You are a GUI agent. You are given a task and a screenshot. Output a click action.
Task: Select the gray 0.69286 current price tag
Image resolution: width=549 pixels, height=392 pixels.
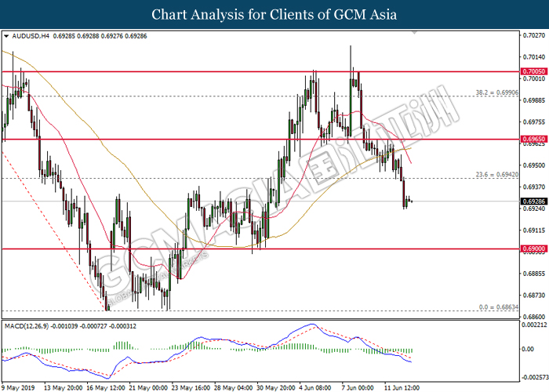point(533,201)
